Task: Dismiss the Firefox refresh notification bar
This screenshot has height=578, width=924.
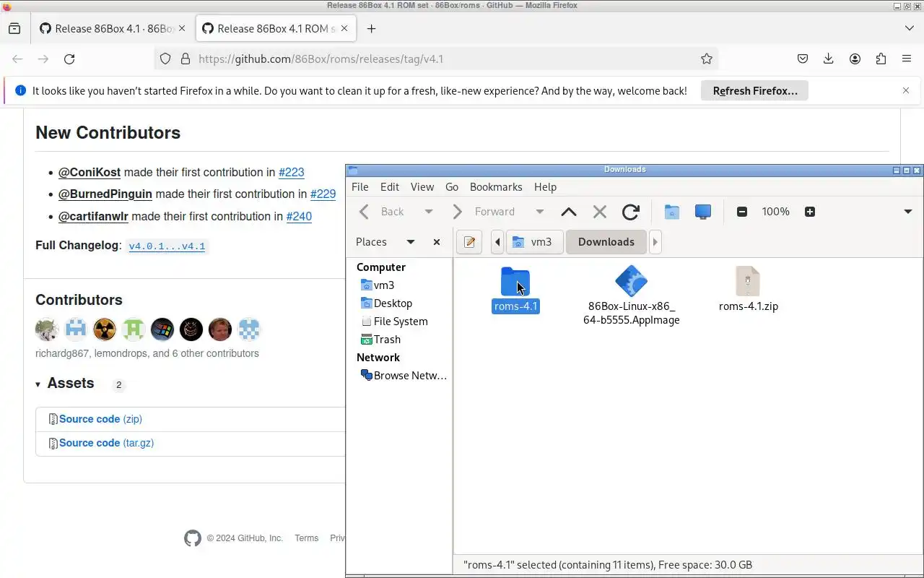Action: pos(906,91)
